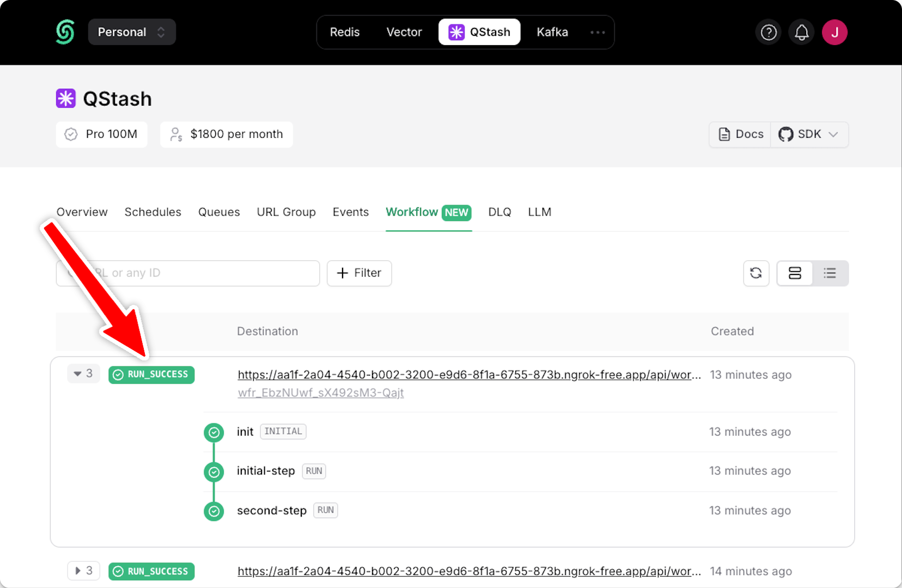Select the init step row

(x=520, y=432)
